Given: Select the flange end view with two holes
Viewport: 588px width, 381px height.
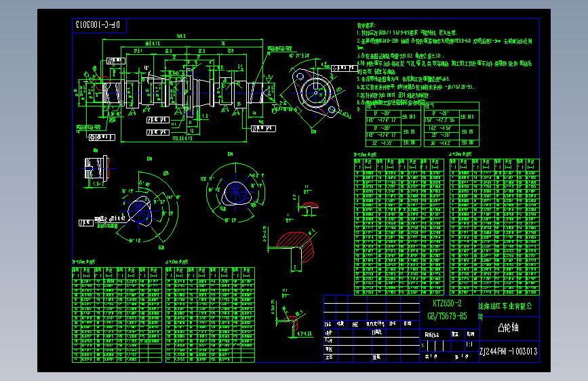Looking at the screenshot, I should pyautogui.click(x=316, y=93).
